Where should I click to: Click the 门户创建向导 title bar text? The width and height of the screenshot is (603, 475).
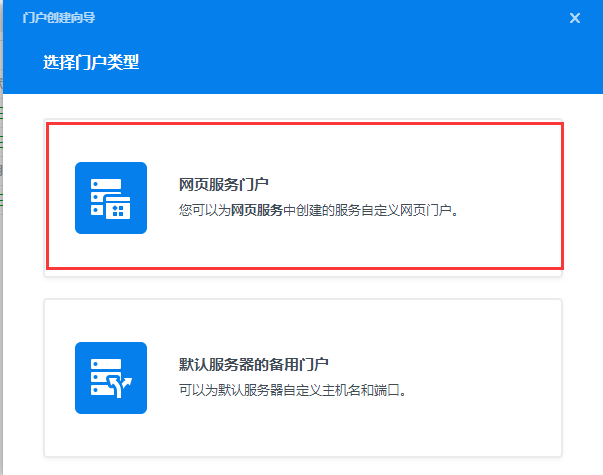pos(60,18)
